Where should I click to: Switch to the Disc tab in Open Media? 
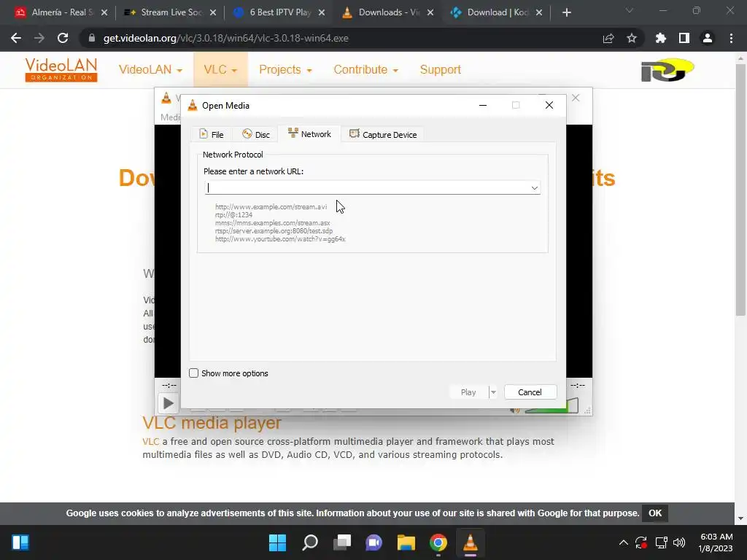pos(256,135)
